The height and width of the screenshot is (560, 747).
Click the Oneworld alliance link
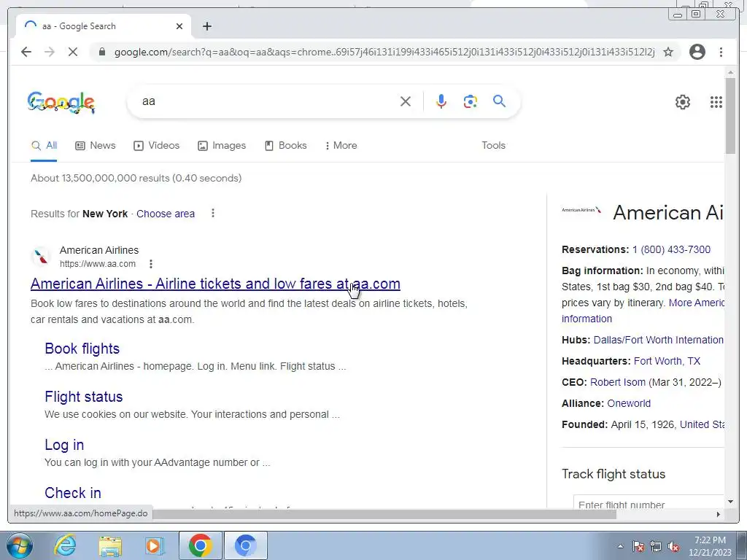tap(629, 403)
